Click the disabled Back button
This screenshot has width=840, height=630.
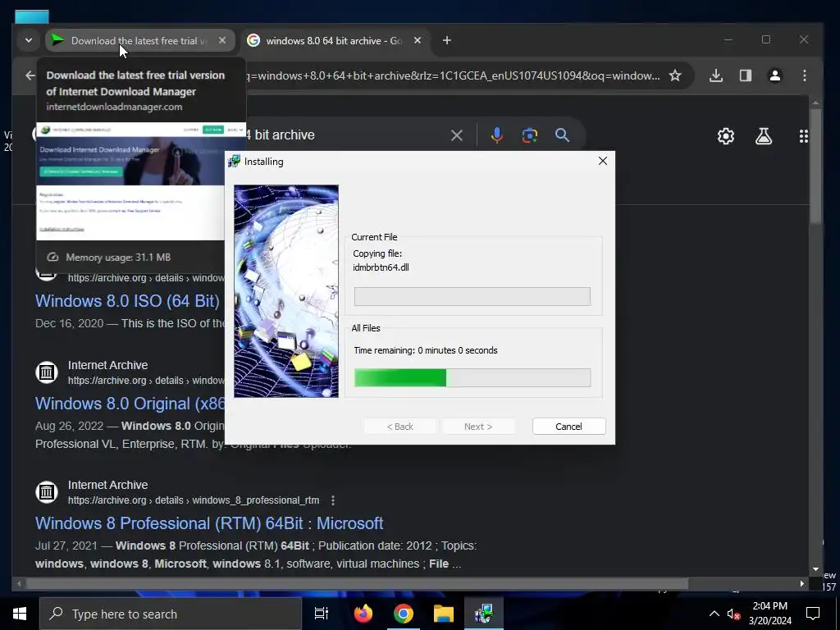400,427
